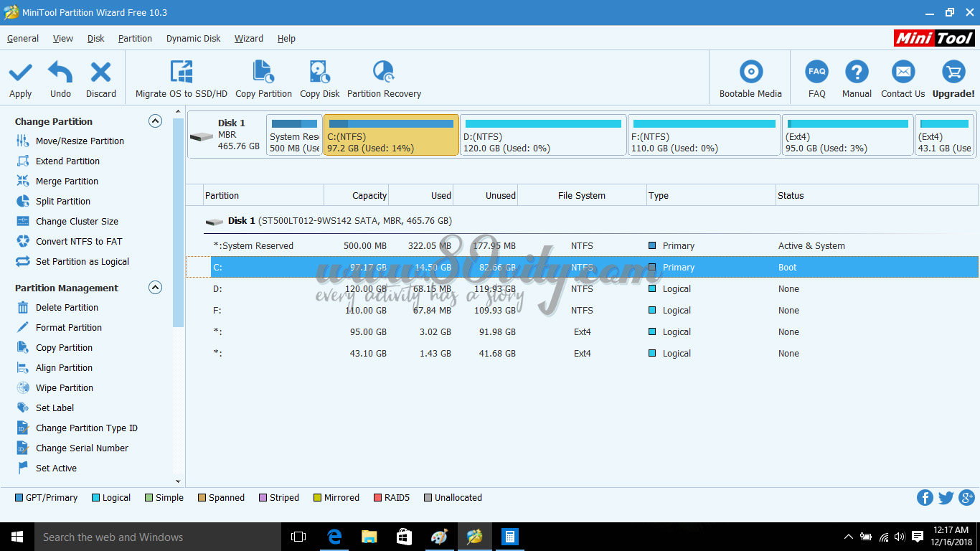Select the Copy Disk tool
This screenshot has height=551, width=980.
(x=319, y=77)
